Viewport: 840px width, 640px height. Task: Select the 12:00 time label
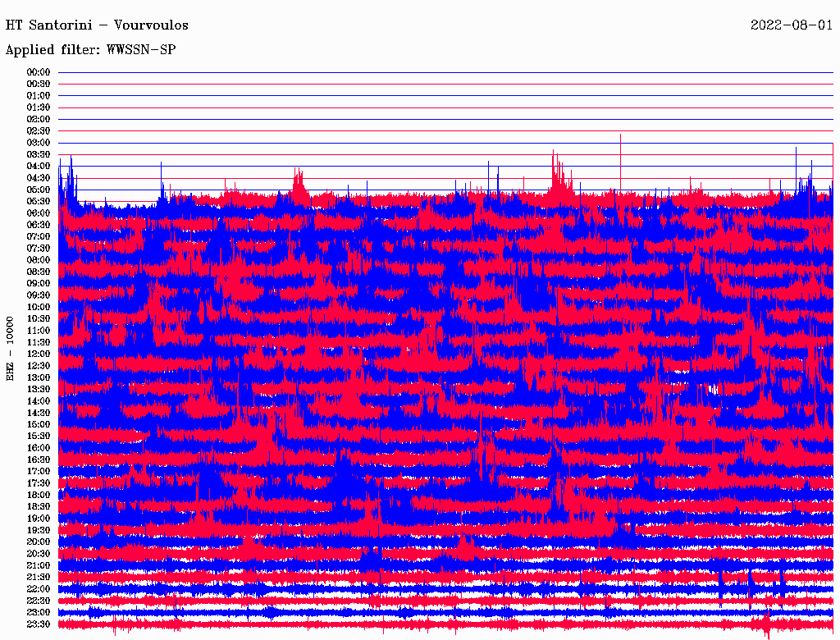[39, 354]
